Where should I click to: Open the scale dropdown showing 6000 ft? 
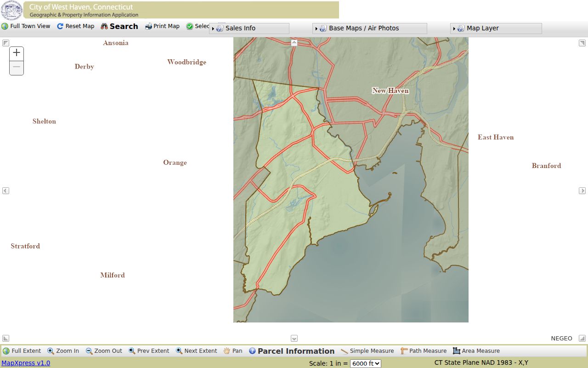366,363
